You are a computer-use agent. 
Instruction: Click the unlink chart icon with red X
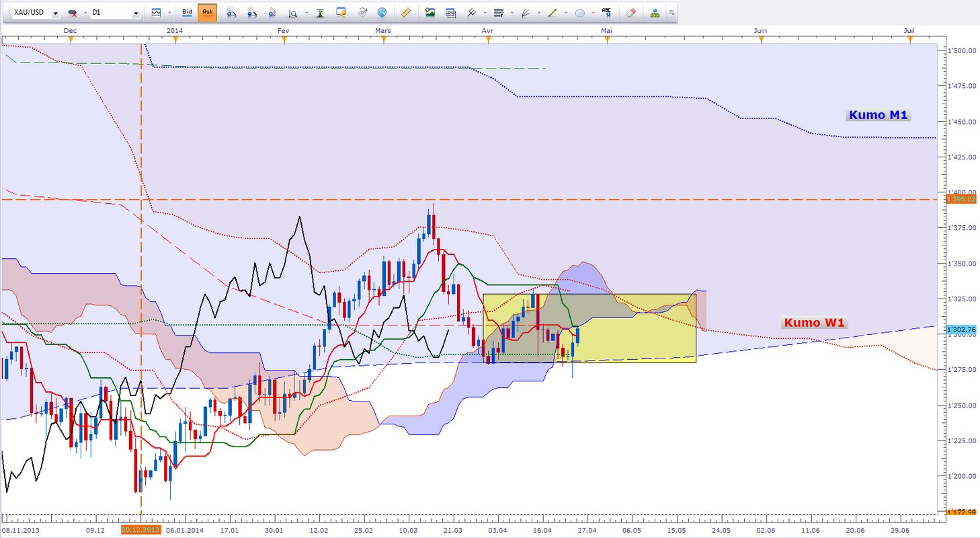pyautogui.click(x=72, y=13)
